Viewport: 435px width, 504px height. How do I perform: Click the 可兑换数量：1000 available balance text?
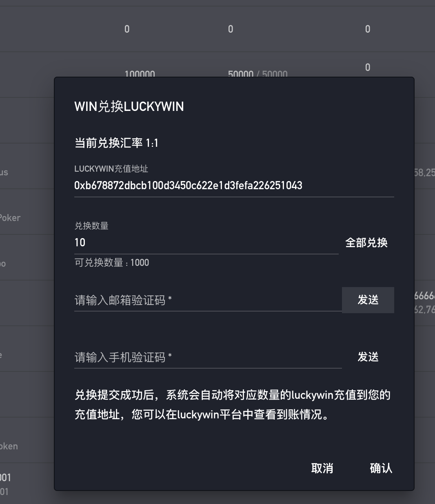click(x=111, y=263)
